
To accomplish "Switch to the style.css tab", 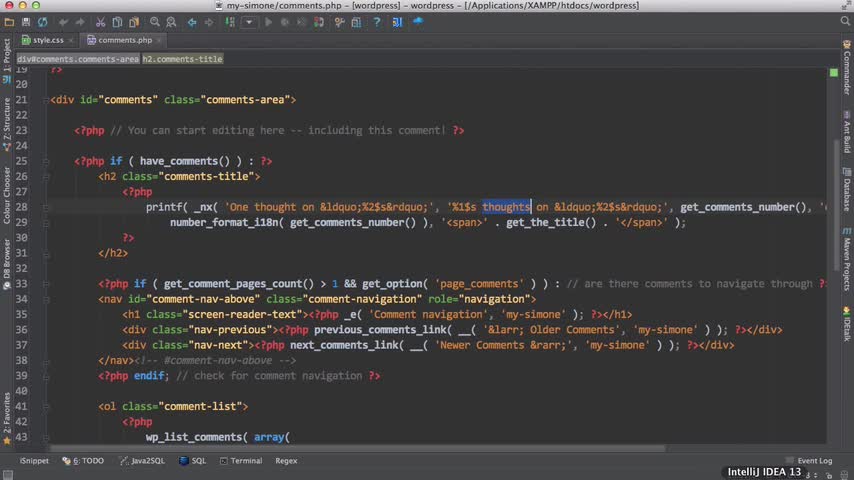I will click(48, 40).
